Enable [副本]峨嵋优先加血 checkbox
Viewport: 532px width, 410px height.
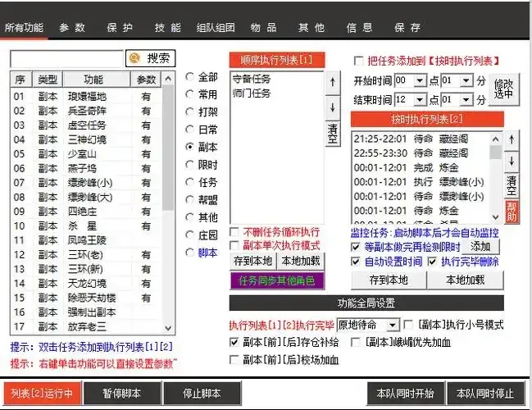tap(356, 342)
